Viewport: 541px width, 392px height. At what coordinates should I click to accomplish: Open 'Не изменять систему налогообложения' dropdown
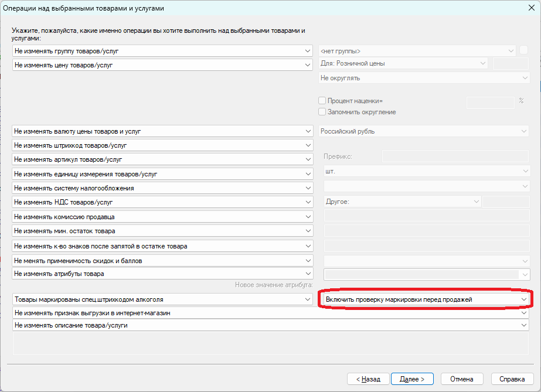tap(162, 188)
